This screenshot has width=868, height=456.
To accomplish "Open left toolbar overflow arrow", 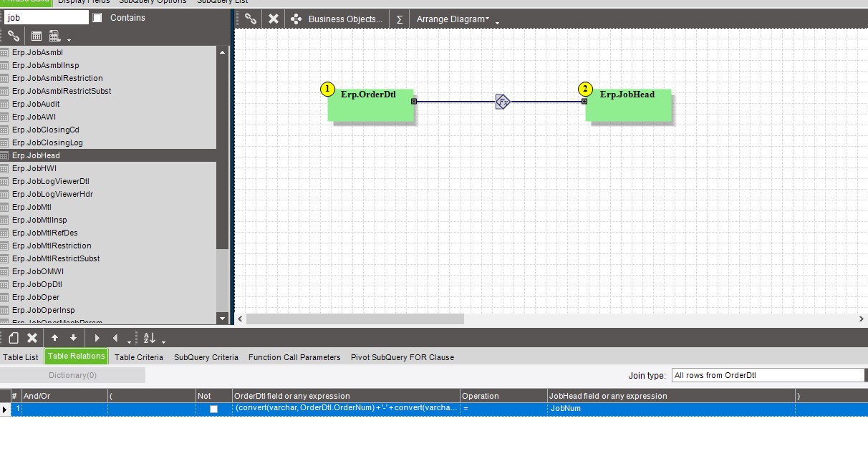I will [69, 39].
